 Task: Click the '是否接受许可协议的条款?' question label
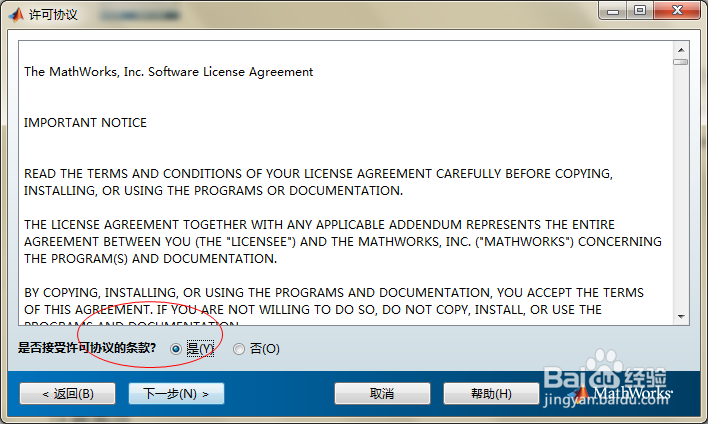pyautogui.click(x=87, y=348)
